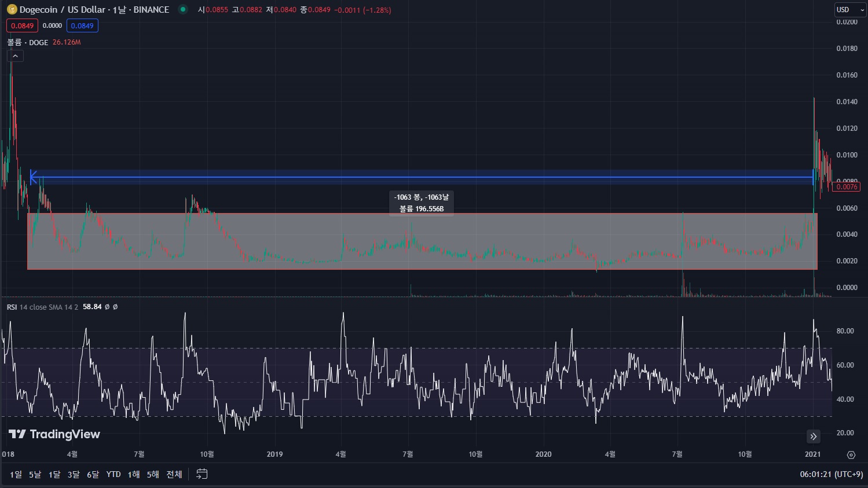
Task: Click the 0.0140 price axis label
Action: pyautogui.click(x=847, y=102)
